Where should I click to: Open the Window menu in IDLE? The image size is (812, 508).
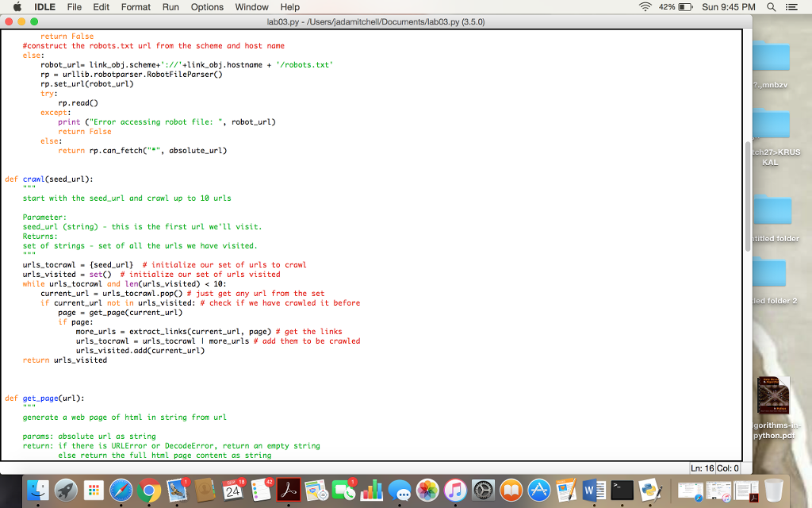(x=251, y=7)
